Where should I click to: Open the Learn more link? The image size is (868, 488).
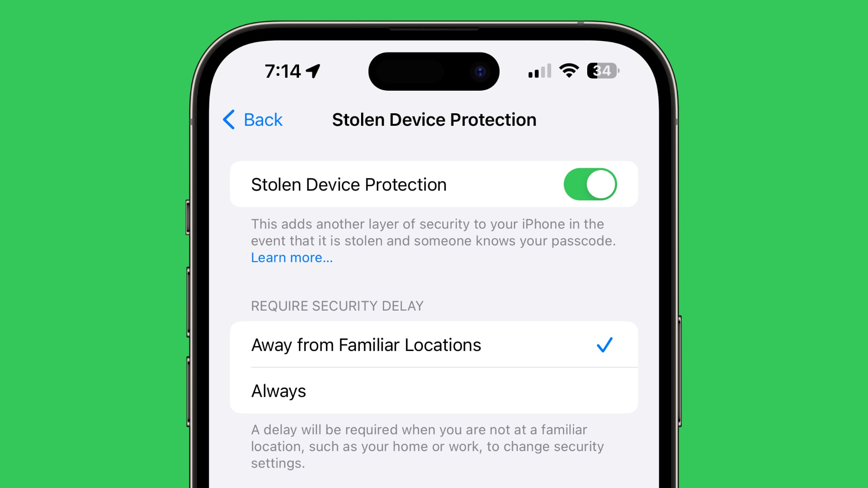[292, 257]
